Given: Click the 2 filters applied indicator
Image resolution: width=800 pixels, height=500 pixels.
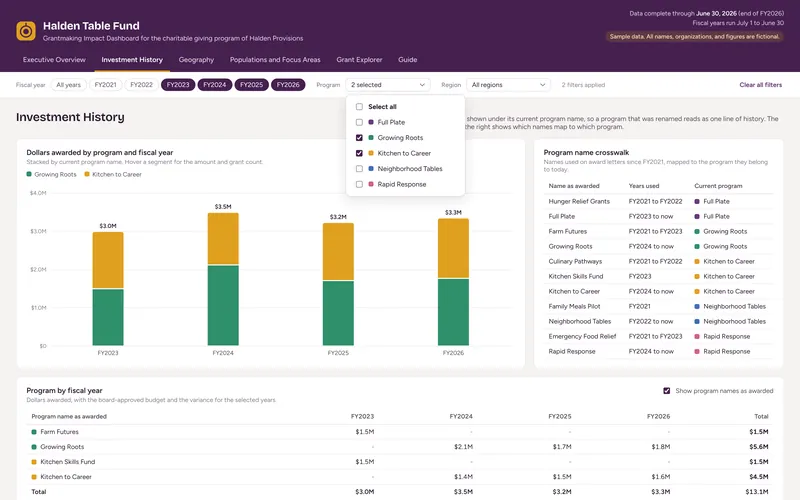Looking at the screenshot, I should tap(583, 85).
